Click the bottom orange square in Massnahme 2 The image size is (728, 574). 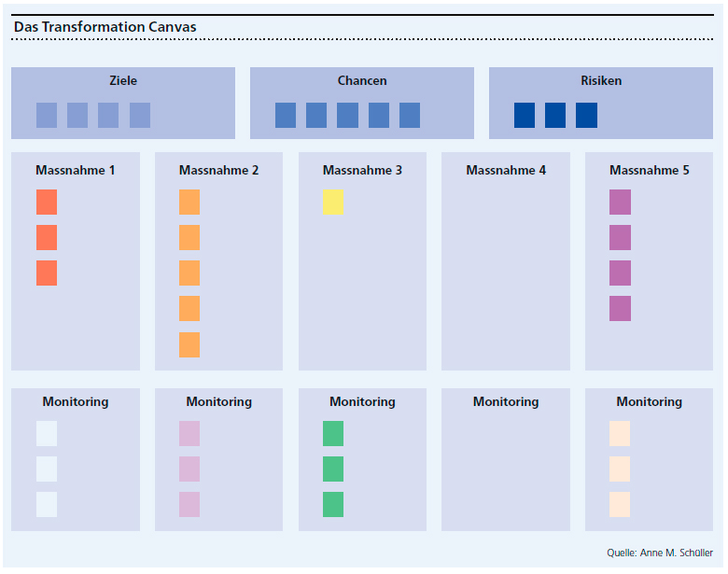point(189,344)
